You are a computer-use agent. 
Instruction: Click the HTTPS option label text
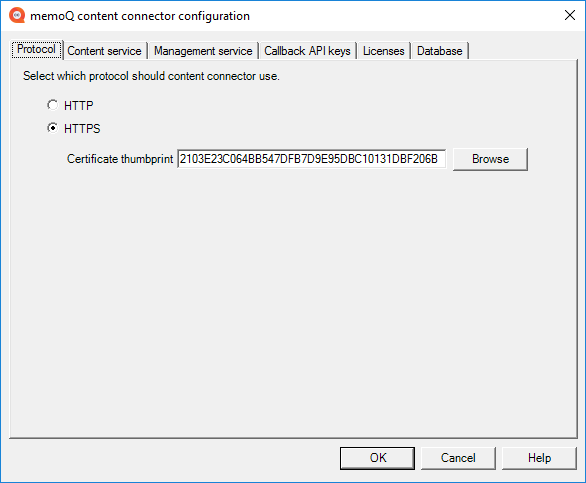pos(82,129)
